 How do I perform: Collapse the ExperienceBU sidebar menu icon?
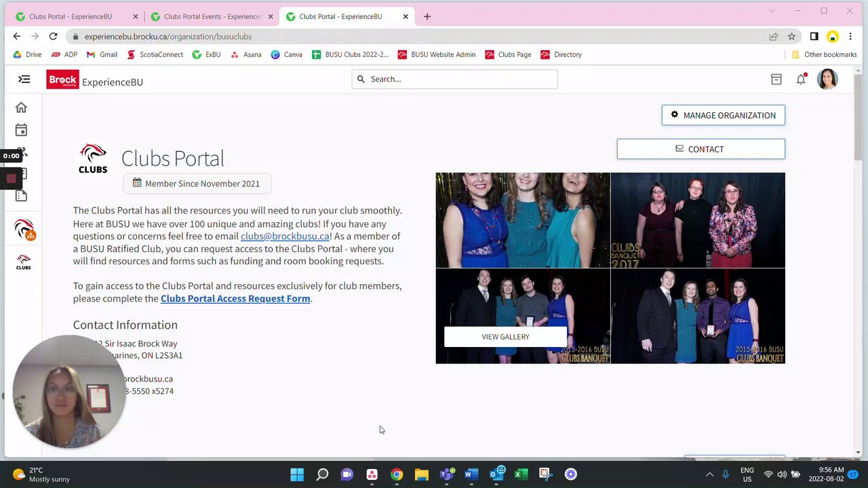pos(24,79)
